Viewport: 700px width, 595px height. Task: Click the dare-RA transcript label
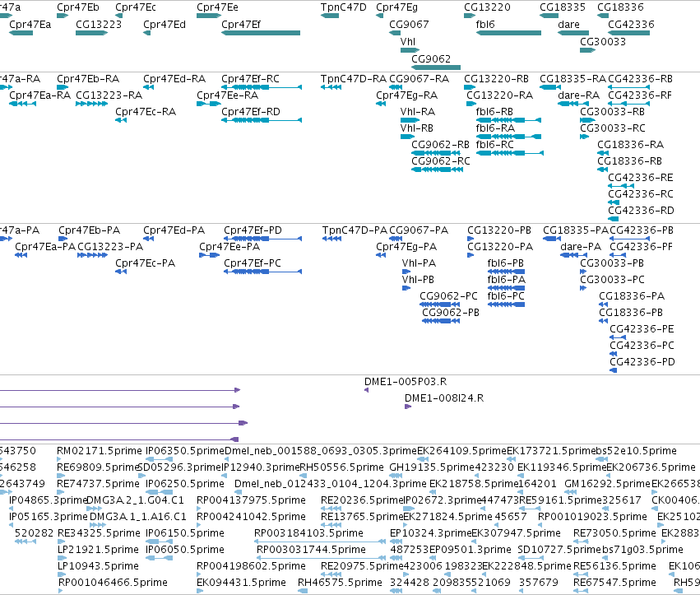click(x=578, y=95)
